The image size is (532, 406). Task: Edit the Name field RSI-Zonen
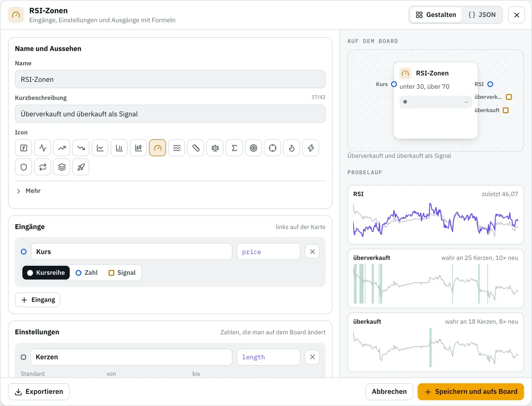[170, 79]
